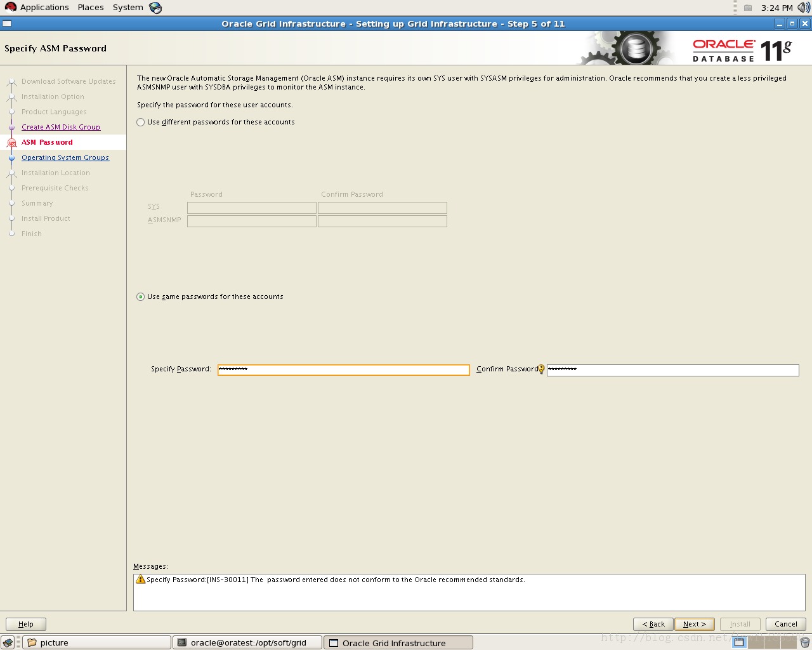812x650 pixels.
Task: Click Prerequisite Checks step
Action: (x=55, y=188)
